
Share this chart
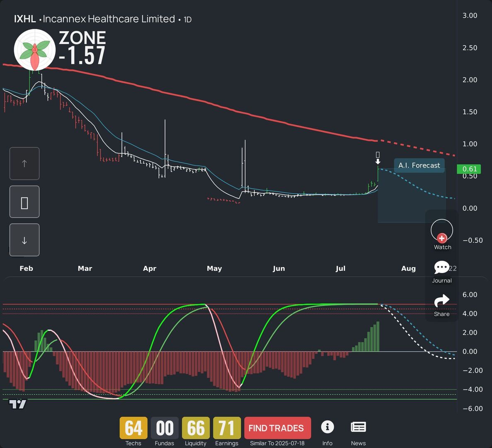(441, 305)
